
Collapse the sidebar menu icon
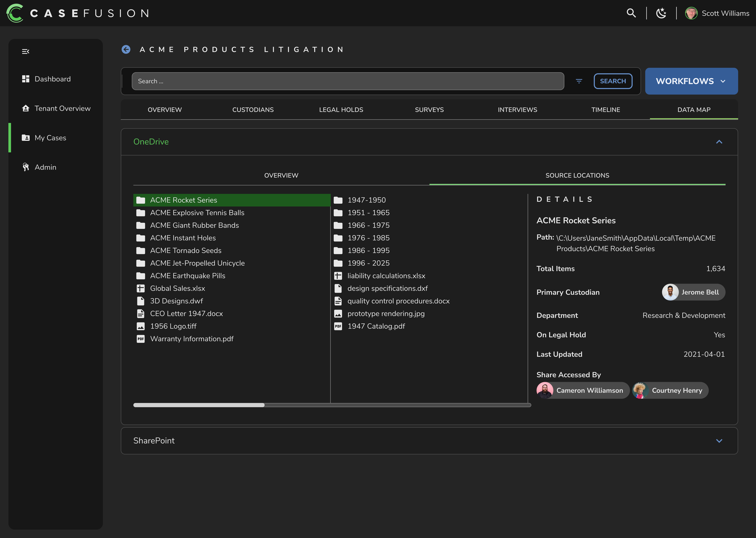(x=25, y=51)
